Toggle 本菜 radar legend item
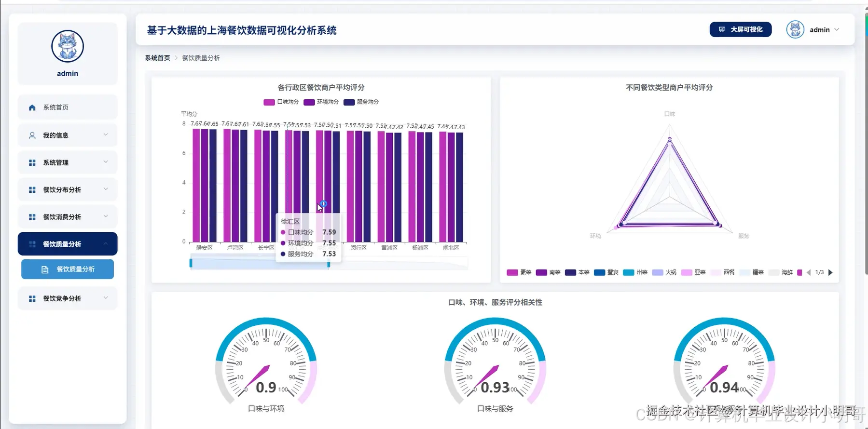This screenshot has width=868, height=429. click(577, 272)
